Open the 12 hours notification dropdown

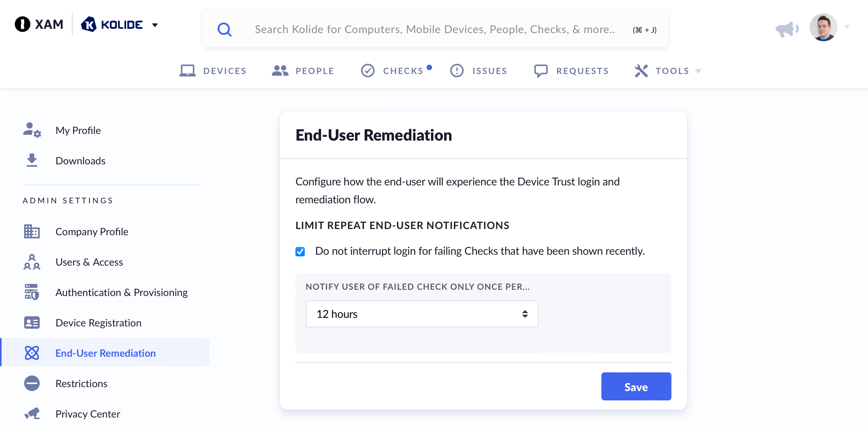tap(422, 314)
